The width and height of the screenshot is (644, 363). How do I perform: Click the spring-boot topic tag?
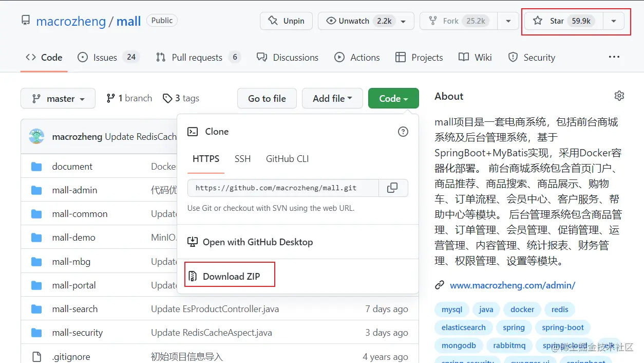(x=563, y=328)
